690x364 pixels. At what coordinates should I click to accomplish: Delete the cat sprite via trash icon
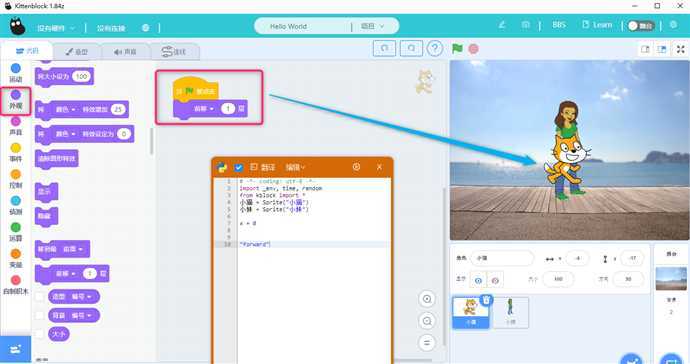click(x=486, y=300)
